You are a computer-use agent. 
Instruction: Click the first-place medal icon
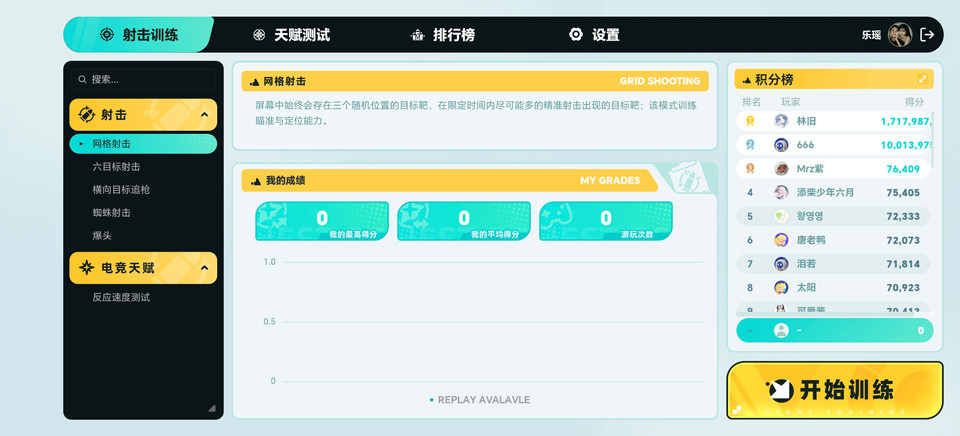pos(750,121)
